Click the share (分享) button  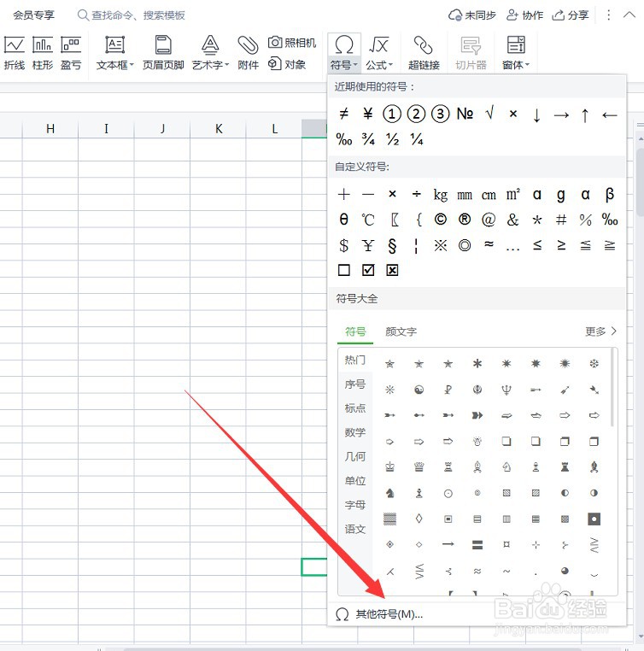pyautogui.click(x=571, y=15)
